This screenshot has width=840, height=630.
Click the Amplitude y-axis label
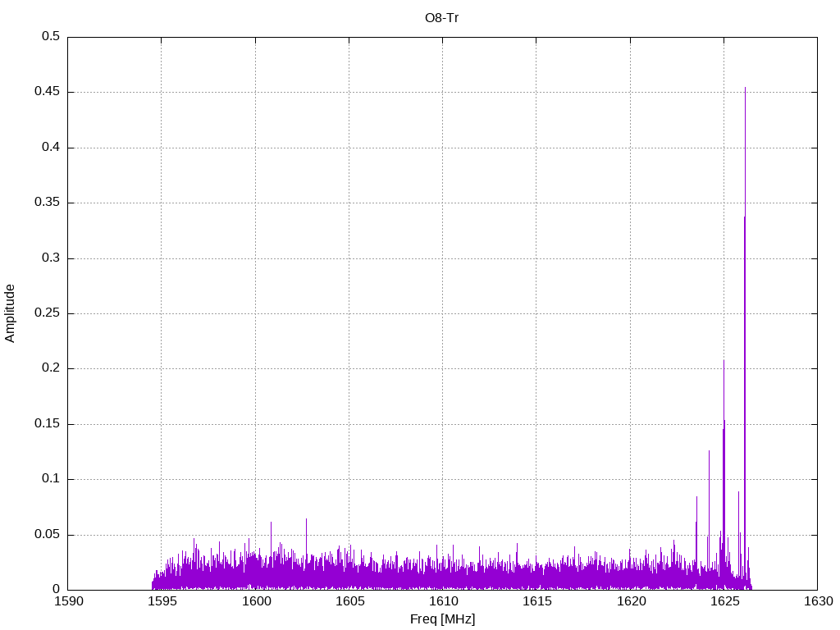click(11, 313)
